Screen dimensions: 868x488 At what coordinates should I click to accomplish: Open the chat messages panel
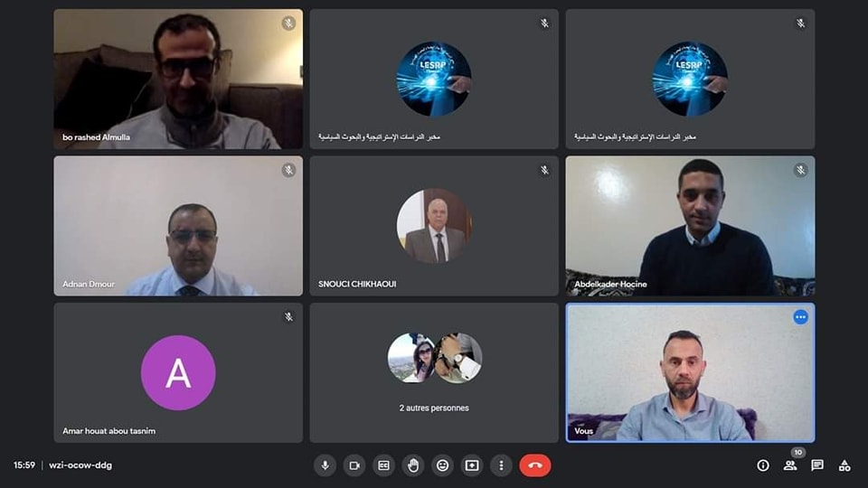[x=817, y=465]
